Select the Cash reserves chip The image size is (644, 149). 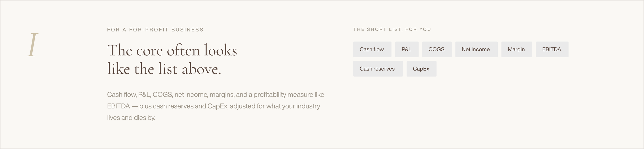(378, 69)
